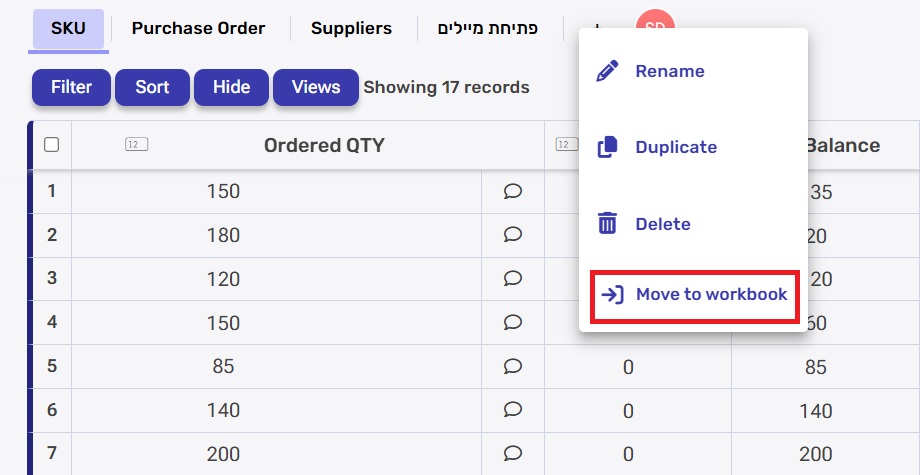Image resolution: width=920 pixels, height=475 pixels.
Task: Click the comment bubble icon in row 1
Action: coord(513,191)
